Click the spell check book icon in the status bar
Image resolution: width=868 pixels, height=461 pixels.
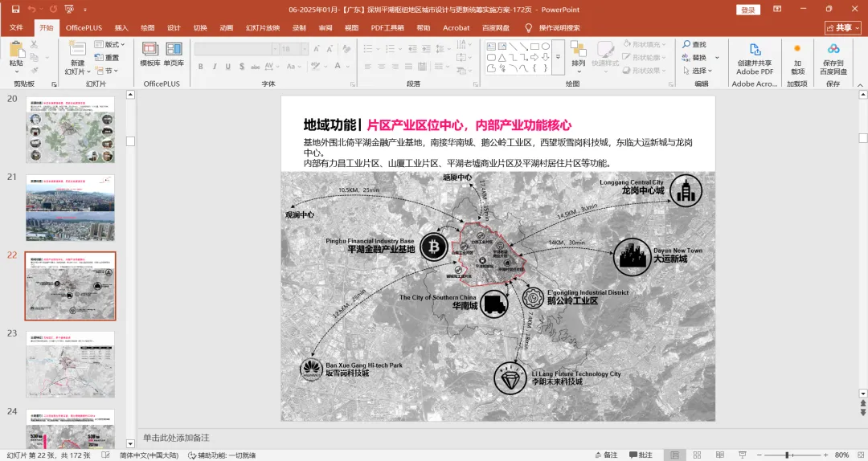click(106, 455)
